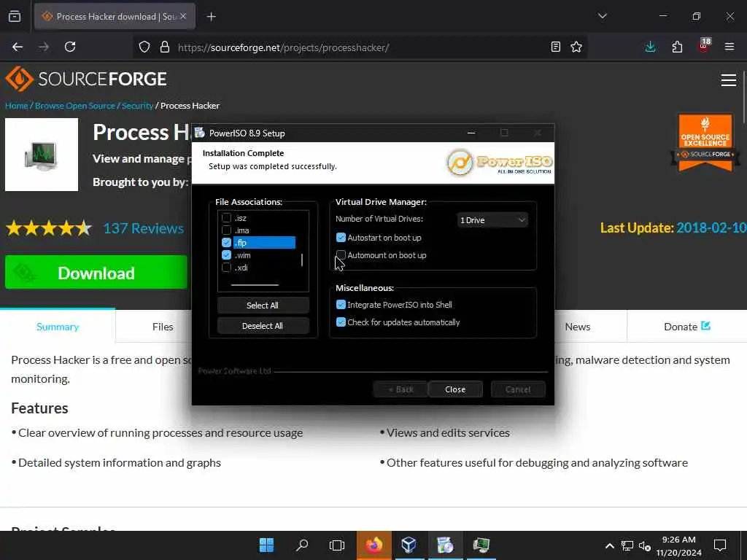Viewport: 747px width, 560px height.
Task: Select the Process Hacker download tab
Action: pos(115,17)
